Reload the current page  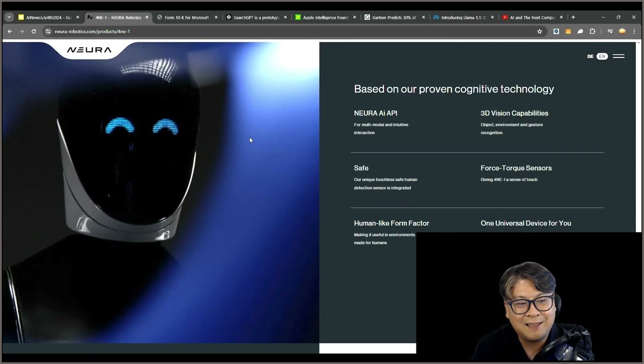pos(33,31)
